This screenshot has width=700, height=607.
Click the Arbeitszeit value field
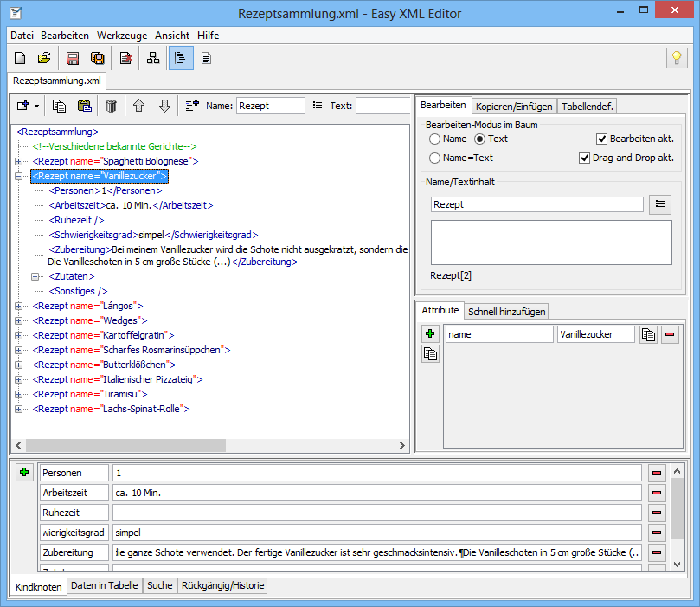(x=377, y=493)
